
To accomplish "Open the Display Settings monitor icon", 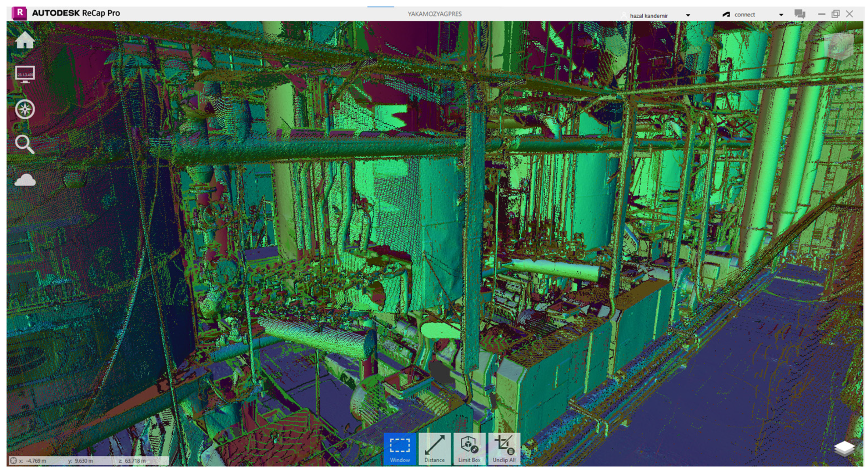I will point(25,74).
